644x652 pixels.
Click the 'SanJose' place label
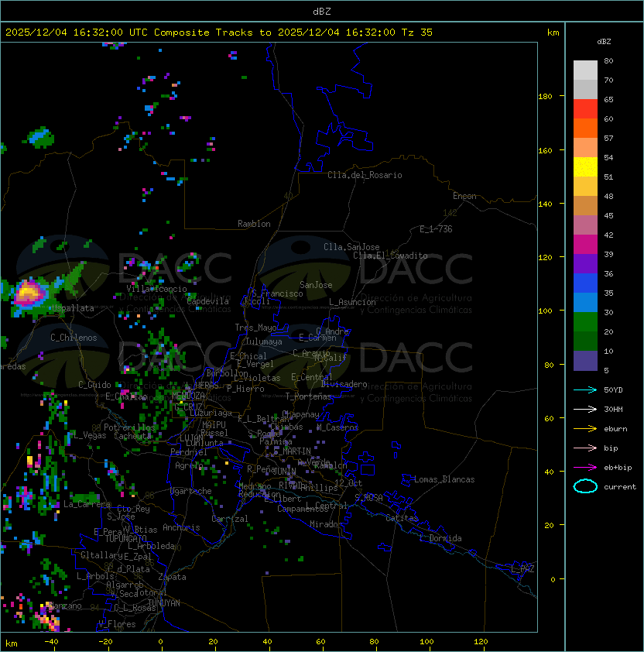pyautogui.click(x=316, y=285)
